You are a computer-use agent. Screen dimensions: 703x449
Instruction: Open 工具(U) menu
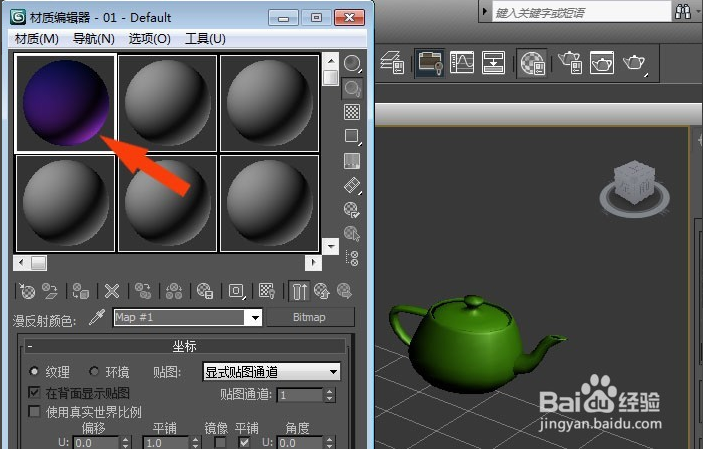205,39
